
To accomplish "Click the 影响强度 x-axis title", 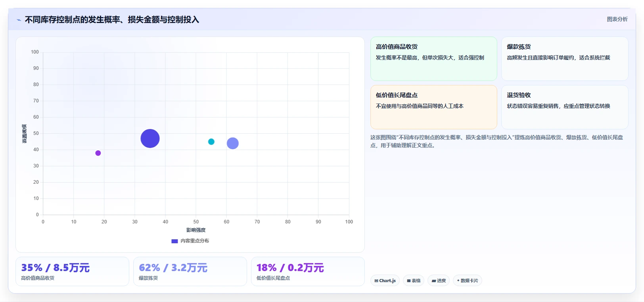I will pos(196,230).
